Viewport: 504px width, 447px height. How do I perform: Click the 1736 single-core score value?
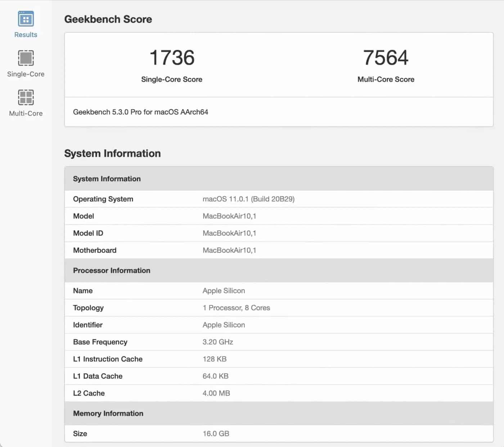tap(172, 58)
